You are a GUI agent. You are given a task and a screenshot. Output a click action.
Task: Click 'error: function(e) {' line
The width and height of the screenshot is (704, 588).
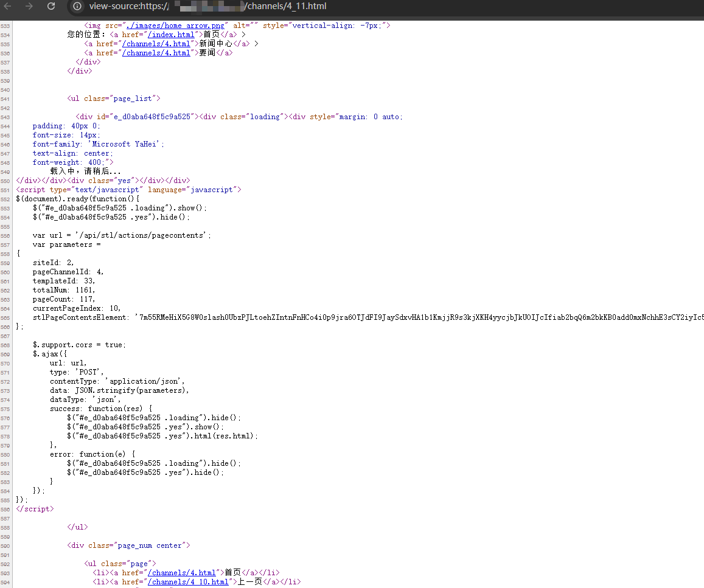[92, 454]
